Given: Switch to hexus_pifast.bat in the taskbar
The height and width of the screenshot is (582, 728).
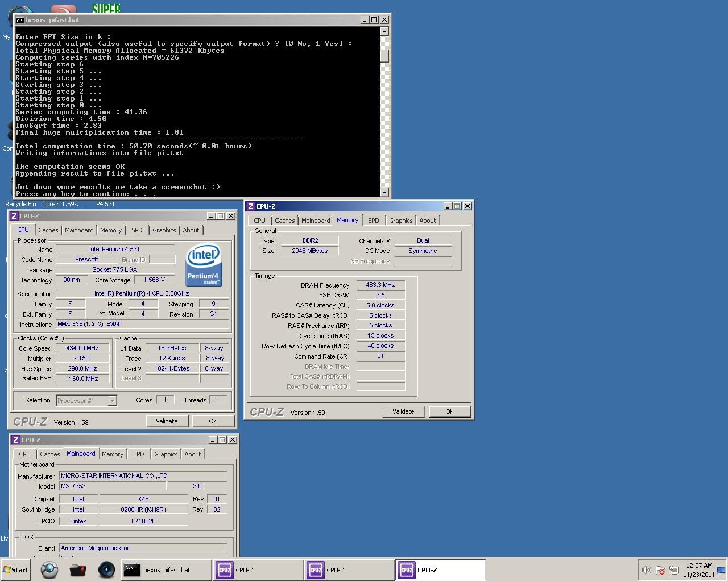Looking at the screenshot, I should [x=167, y=570].
